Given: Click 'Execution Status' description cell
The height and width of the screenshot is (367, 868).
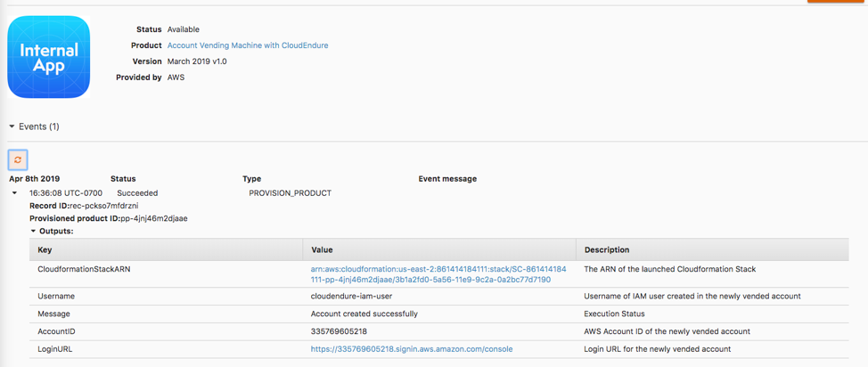Looking at the screenshot, I should pyautogui.click(x=615, y=314).
